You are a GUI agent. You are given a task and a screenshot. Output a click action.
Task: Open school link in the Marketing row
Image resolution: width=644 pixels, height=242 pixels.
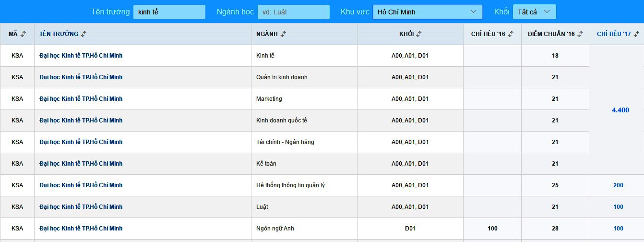(x=81, y=99)
